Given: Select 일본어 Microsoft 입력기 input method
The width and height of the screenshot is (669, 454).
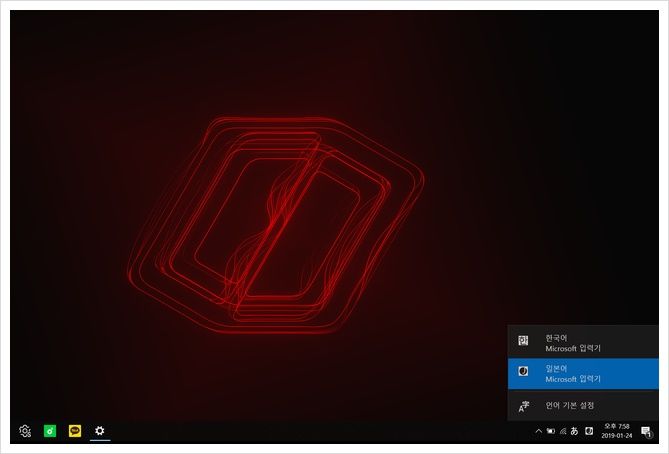Looking at the screenshot, I should point(583,373).
